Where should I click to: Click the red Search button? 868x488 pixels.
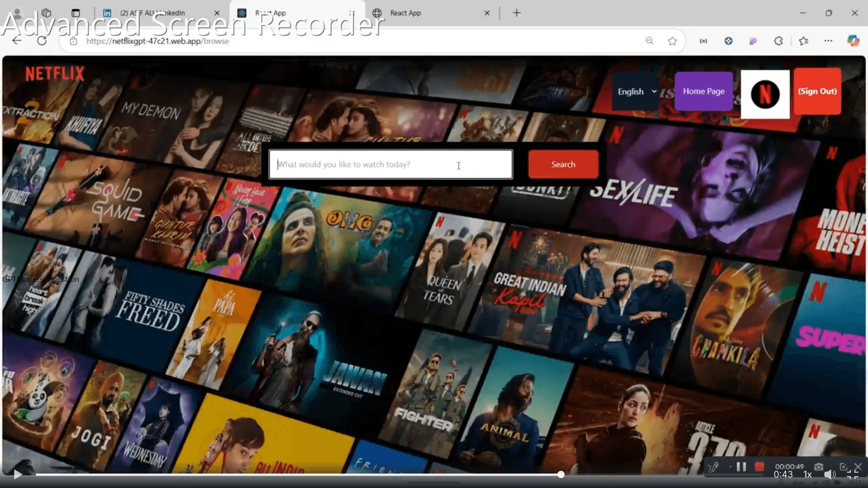(x=563, y=164)
